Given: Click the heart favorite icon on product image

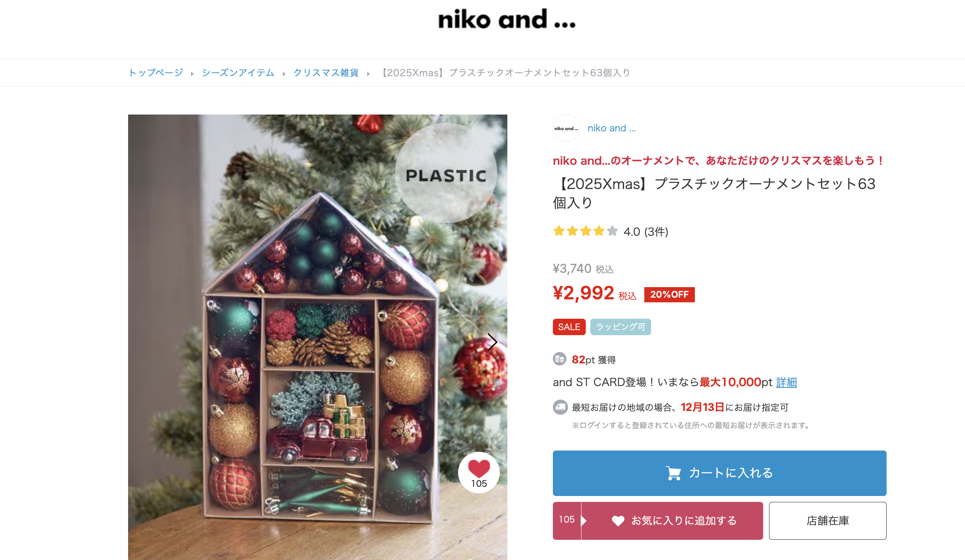Looking at the screenshot, I should tap(479, 472).
